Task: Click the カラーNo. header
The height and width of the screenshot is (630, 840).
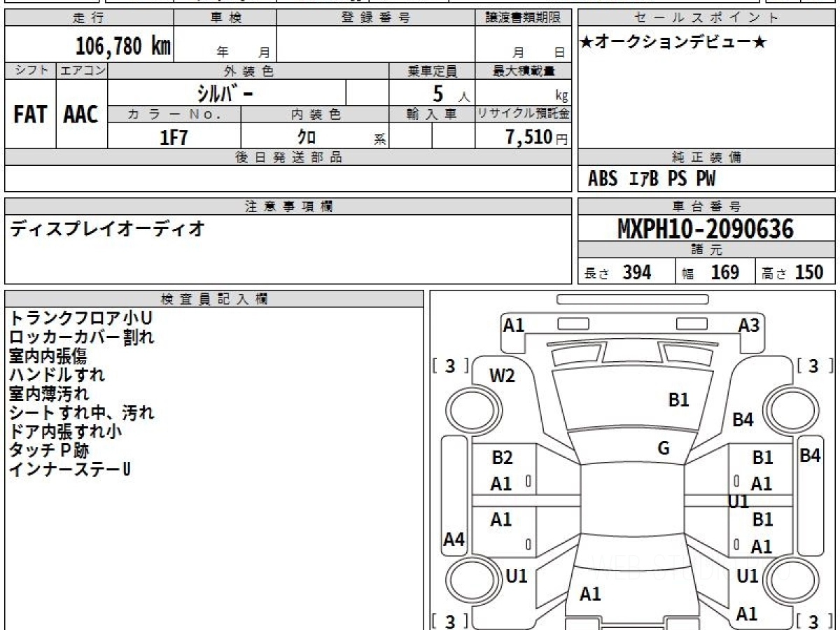Action: tap(174, 114)
